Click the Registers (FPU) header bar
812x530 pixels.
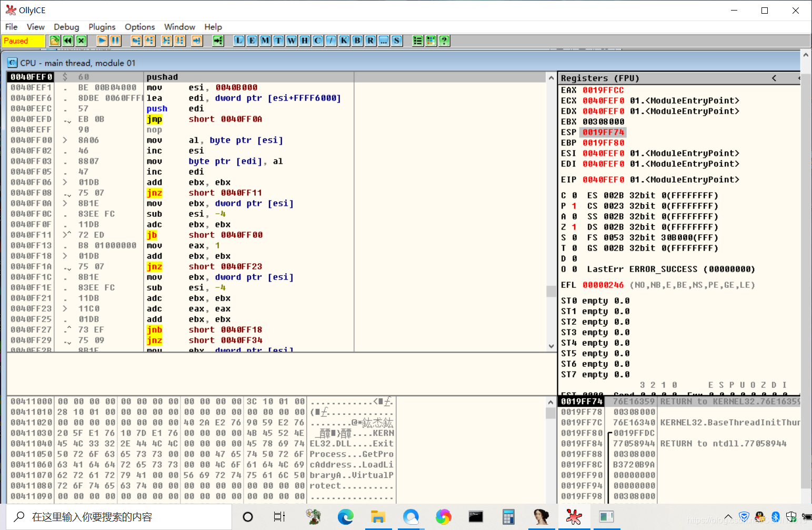click(x=679, y=78)
